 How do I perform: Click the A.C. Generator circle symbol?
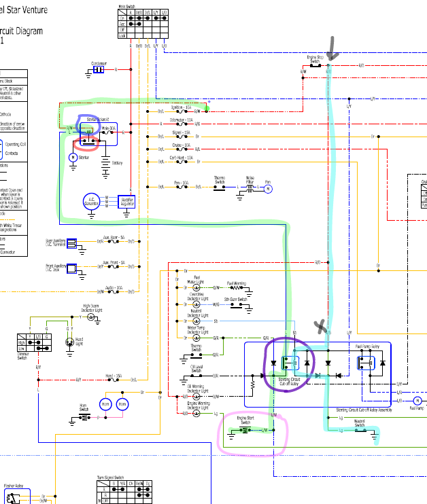point(91,202)
